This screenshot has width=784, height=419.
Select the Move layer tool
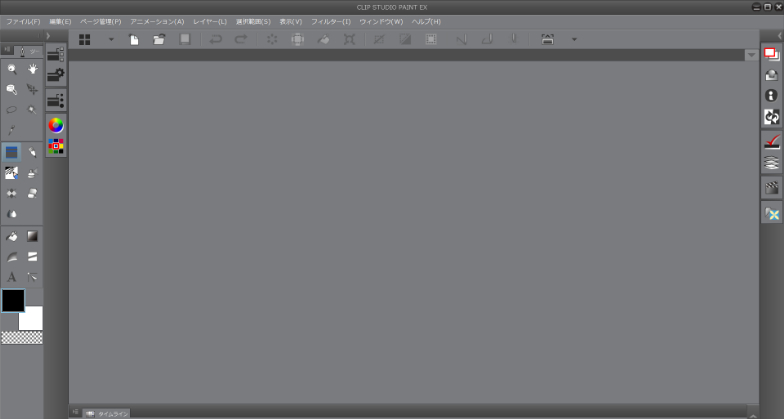tap(32, 90)
